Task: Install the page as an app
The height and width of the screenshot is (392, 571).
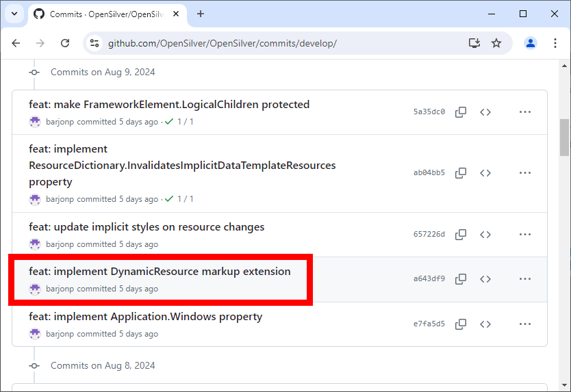Action: (x=474, y=43)
